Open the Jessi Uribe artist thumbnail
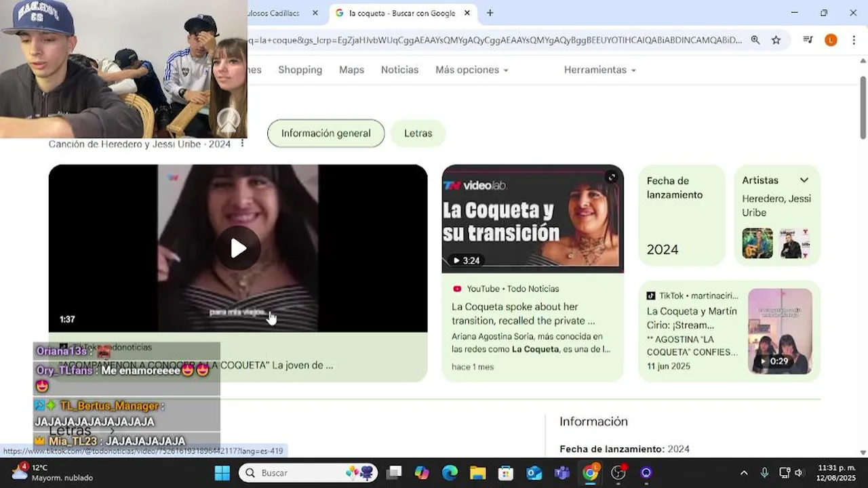Viewport: 868px width, 488px height. coord(794,243)
